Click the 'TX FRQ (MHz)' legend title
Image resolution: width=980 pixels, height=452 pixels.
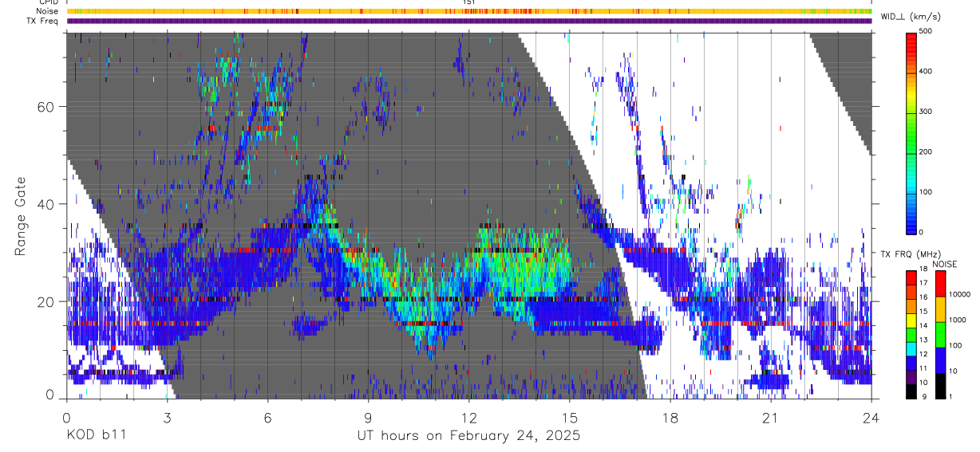pos(910,254)
